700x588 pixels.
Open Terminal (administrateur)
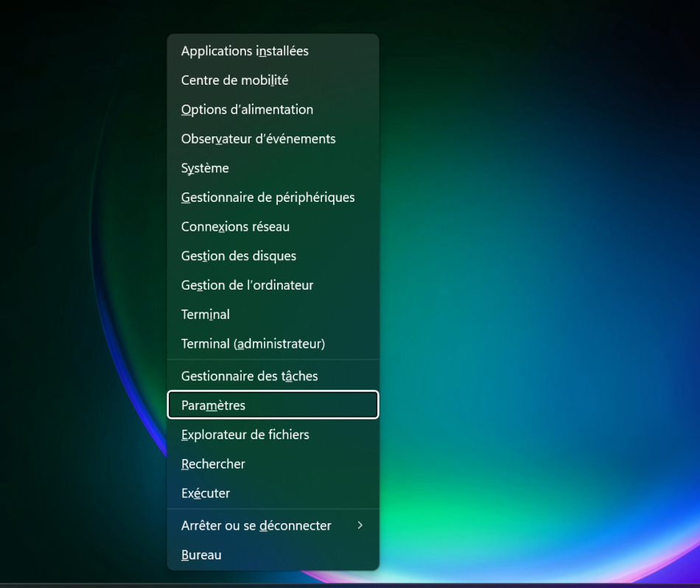pos(253,344)
